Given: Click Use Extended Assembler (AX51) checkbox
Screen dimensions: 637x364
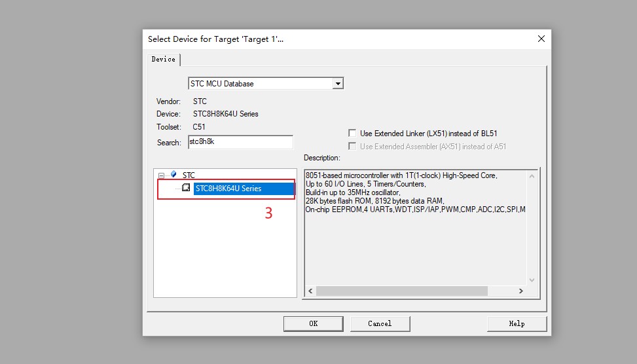Looking at the screenshot, I should coord(352,146).
